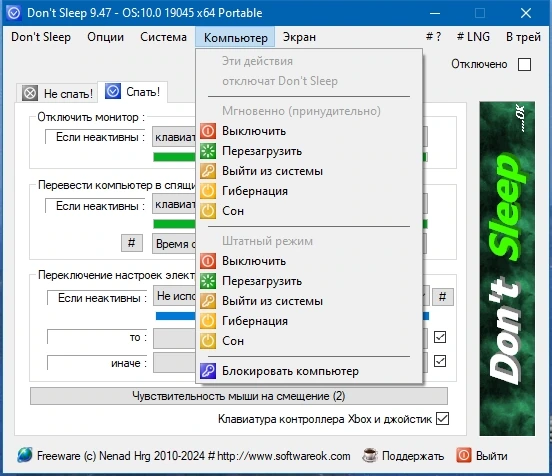This screenshot has width=552, height=476.
Task: Click the forced Сон sleep icon
Action: tap(208, 211)
